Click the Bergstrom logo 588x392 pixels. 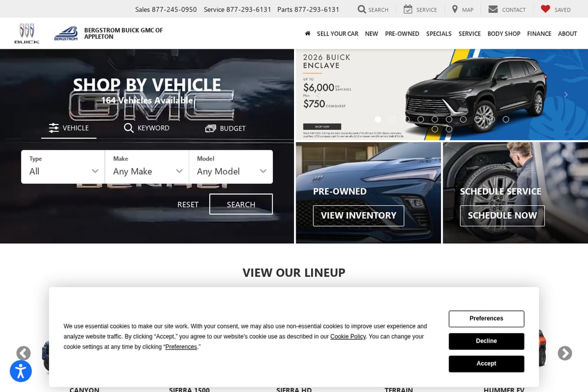66,33
